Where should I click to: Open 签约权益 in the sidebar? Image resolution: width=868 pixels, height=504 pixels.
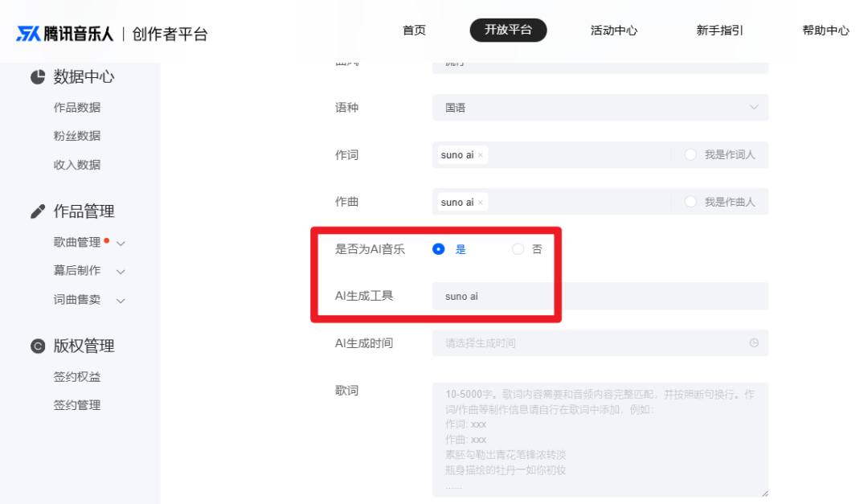tap(77, 377)
